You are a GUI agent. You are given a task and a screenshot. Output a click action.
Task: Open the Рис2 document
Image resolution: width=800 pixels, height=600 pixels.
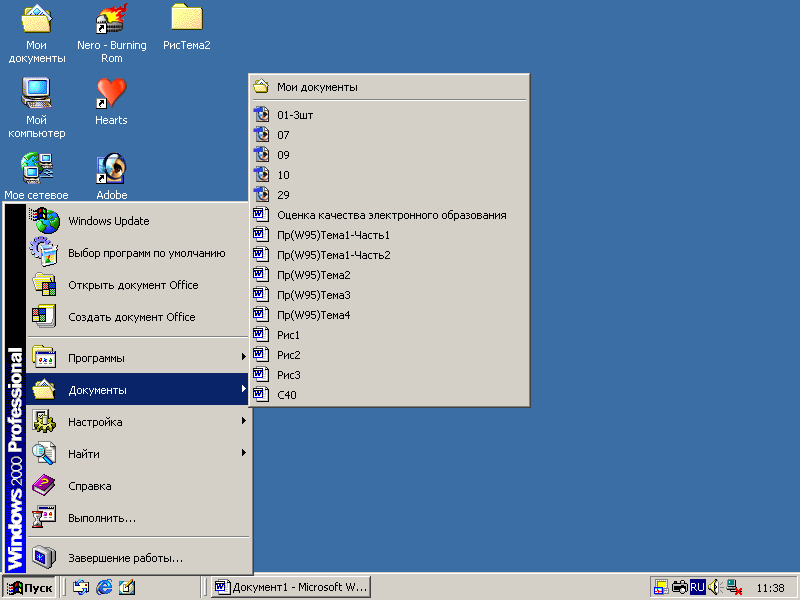click(389, 355)
